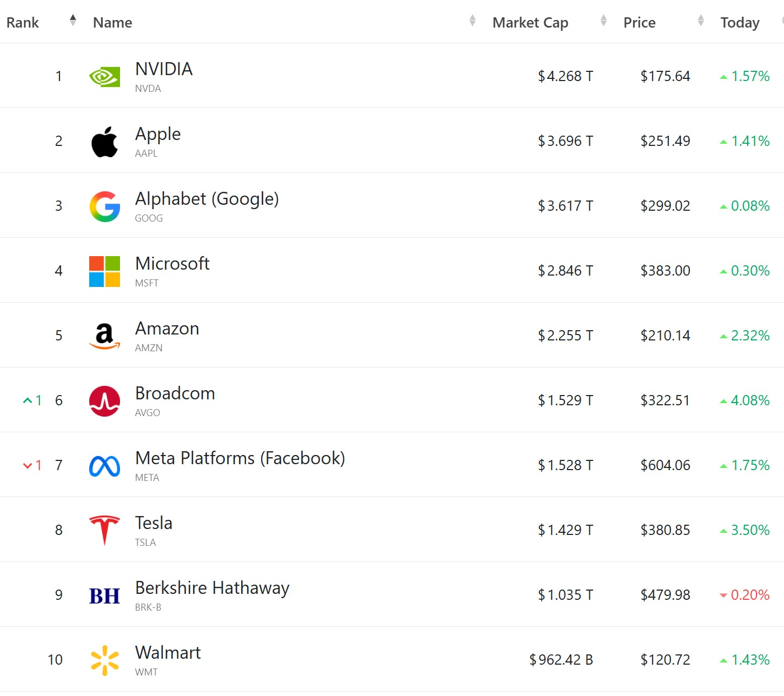Click the Apple logo icon
This screenshot has height=696, width=784.
tap(104, 142)
